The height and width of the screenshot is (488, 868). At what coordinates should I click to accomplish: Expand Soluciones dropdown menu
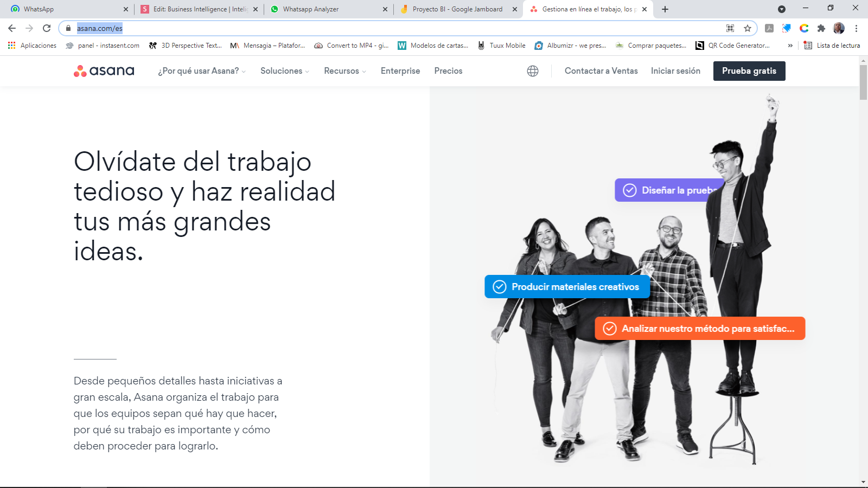[x=284, y=71]
